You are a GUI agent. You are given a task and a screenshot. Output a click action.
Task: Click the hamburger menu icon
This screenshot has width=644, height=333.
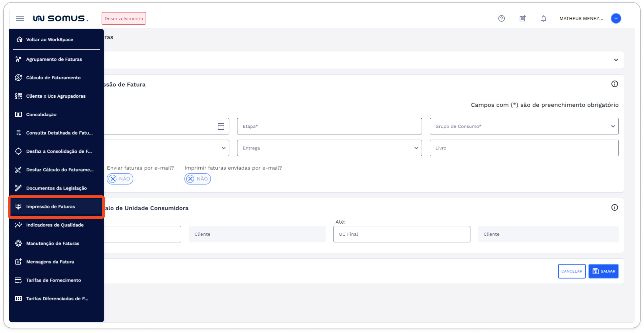(20, 18)
